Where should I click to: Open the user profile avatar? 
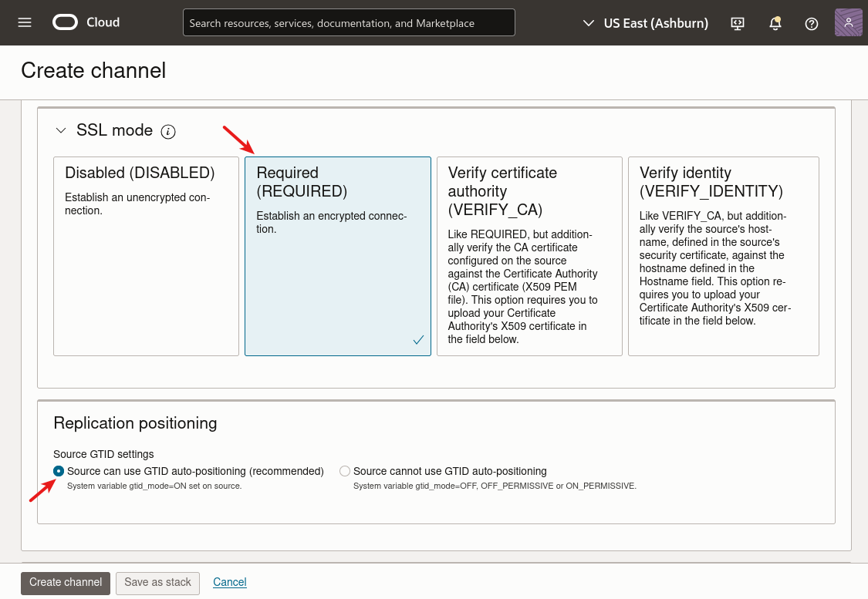tap(848, 22)
